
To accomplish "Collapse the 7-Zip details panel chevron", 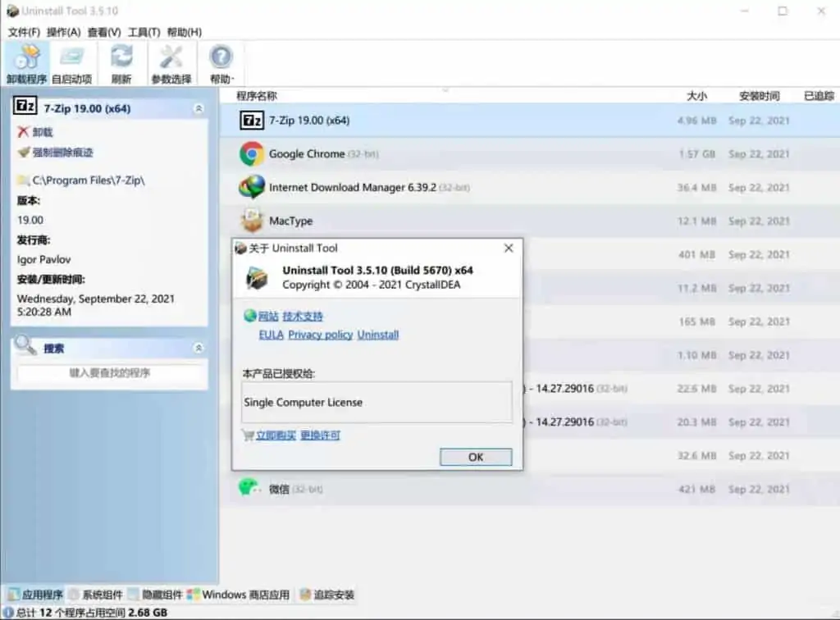I will tap(199, 109).
